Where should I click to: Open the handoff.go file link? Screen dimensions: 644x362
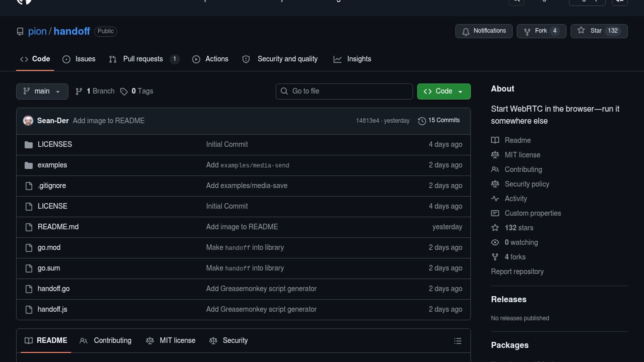pos(53,289)
